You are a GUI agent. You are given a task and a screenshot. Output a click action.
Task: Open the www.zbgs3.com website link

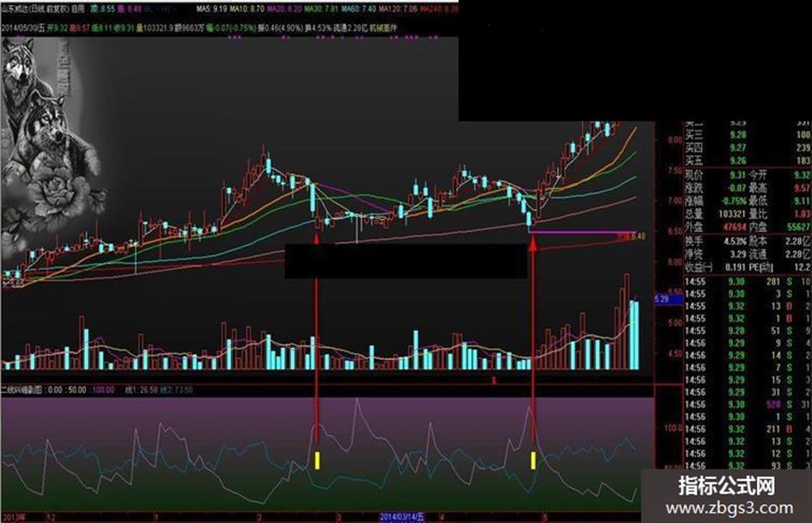click(x=730, y=508)
